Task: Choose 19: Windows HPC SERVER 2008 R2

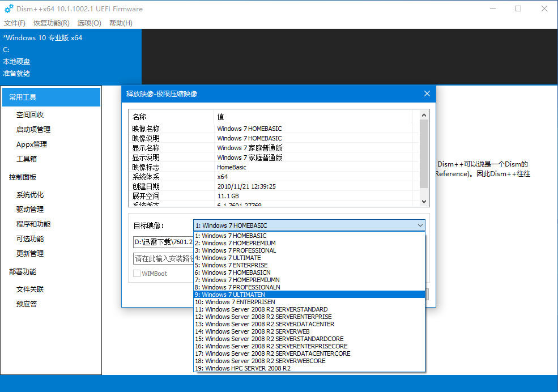Action: click(309, 368)
